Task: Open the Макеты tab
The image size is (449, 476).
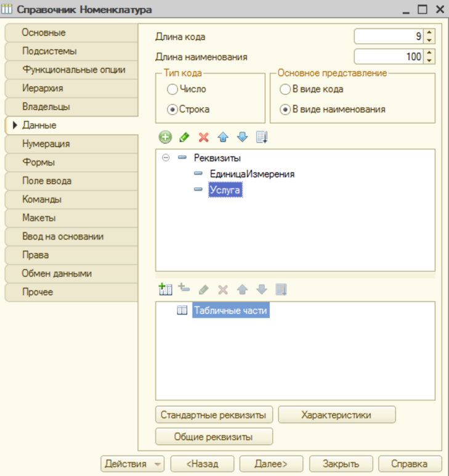Action: [x=71, y=218]
